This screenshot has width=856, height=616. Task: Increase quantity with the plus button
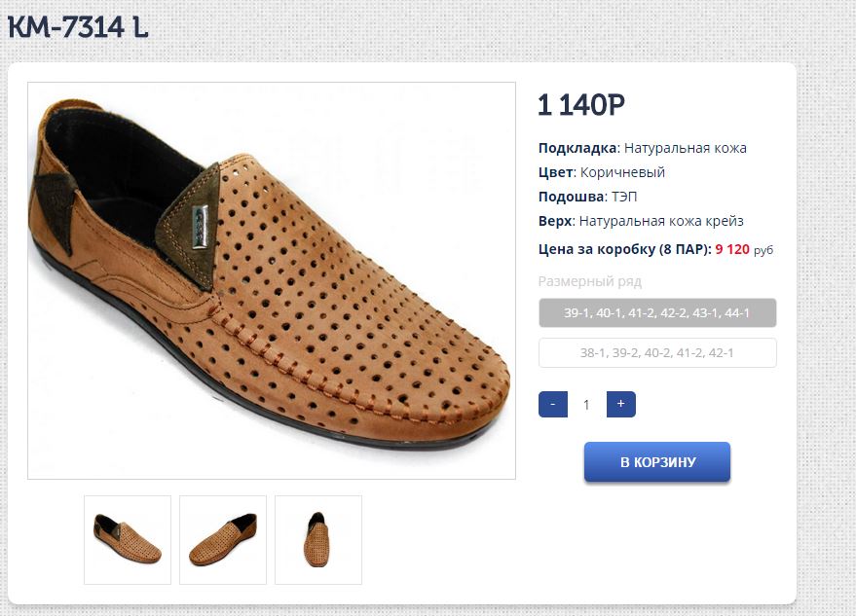click(620, 405)
